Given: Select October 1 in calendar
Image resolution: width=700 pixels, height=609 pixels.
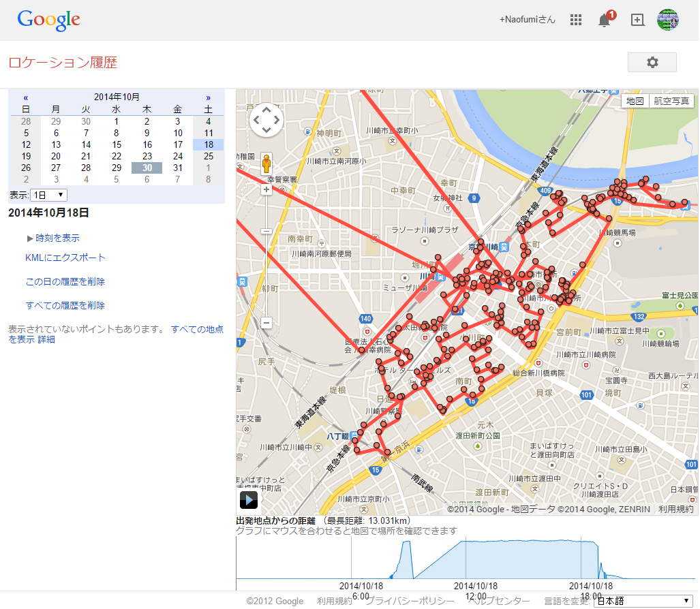Looking at the screenshot, I should pyautogui.click(x=116, y=121).
